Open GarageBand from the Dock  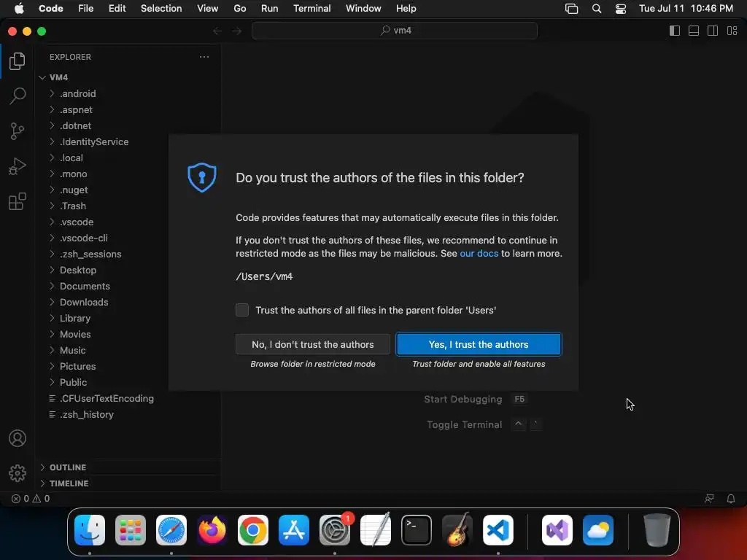coord(457,530)
